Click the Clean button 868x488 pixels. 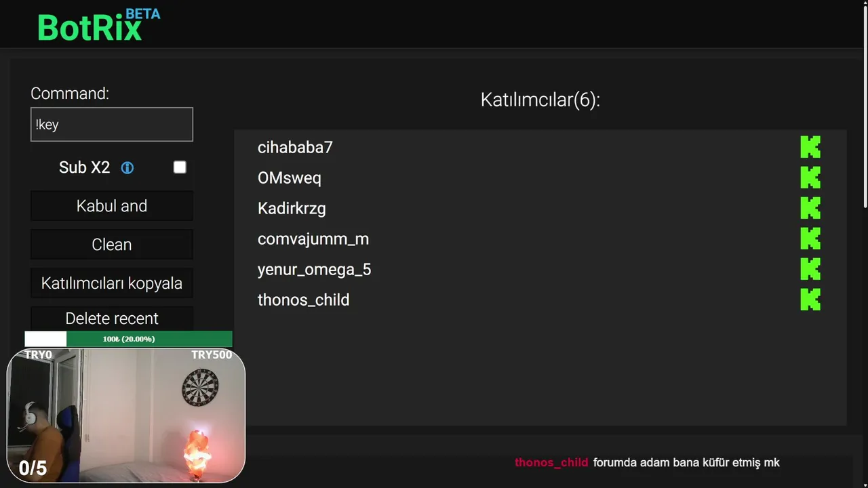coord(112,245)
